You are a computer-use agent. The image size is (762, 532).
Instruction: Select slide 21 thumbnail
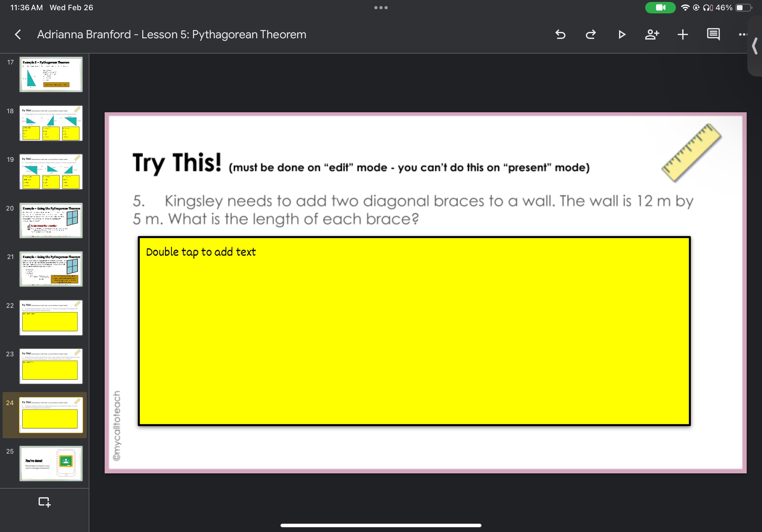(51, 269)
